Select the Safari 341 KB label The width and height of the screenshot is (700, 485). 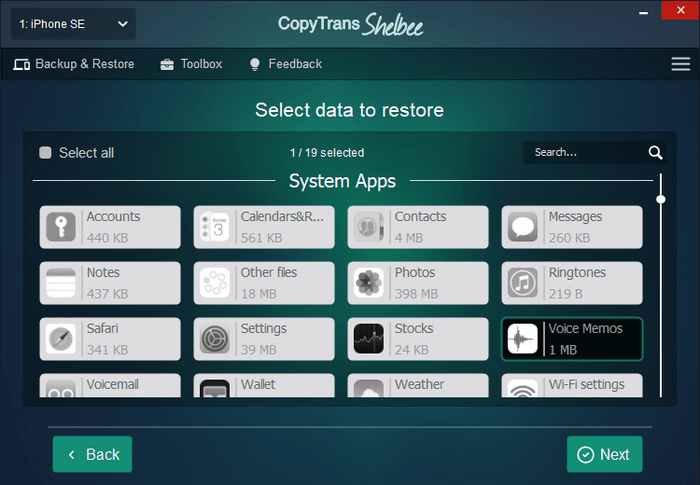pyautogui.click(x=107, y=339)
